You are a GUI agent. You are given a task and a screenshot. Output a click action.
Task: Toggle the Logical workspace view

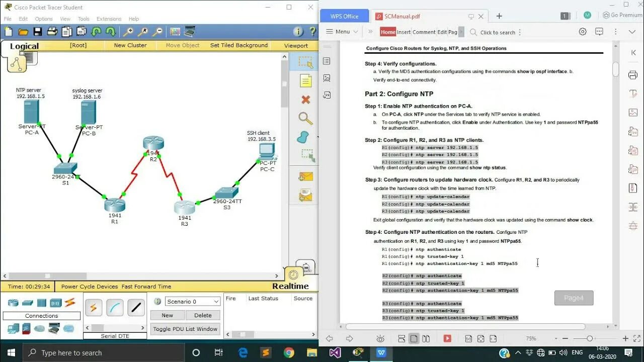tap(24, 46)
